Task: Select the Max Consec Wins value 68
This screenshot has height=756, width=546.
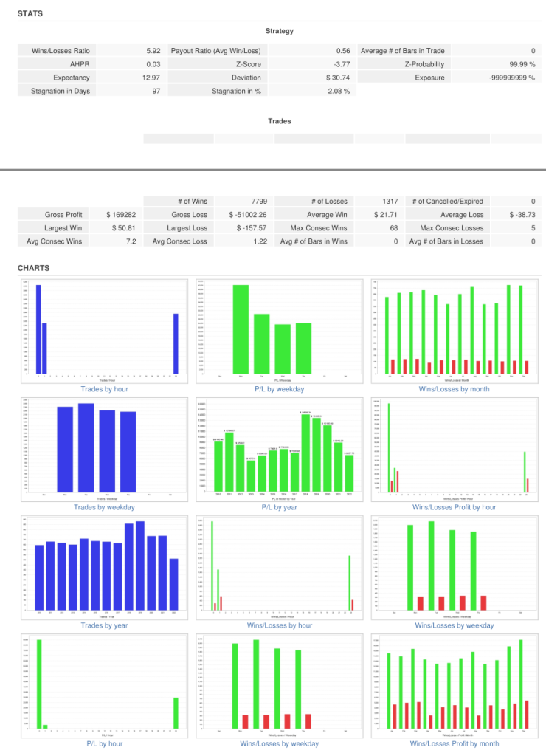Action: [394, 228]
